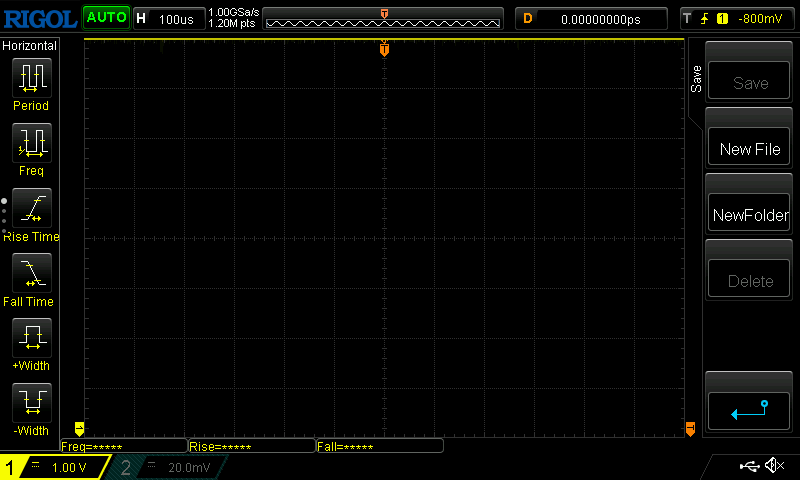Viewport: 800px width, 480px height.
Task: Click the Save button
Action: coord(748,80)
